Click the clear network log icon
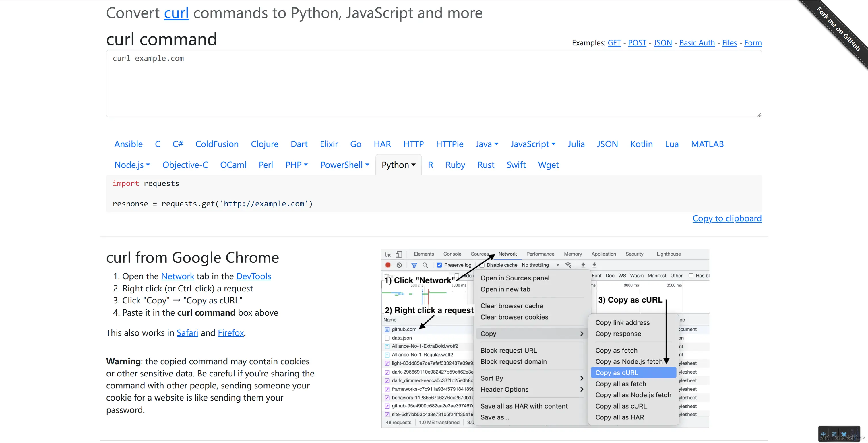Screen dimensions: 868x443 399,265
